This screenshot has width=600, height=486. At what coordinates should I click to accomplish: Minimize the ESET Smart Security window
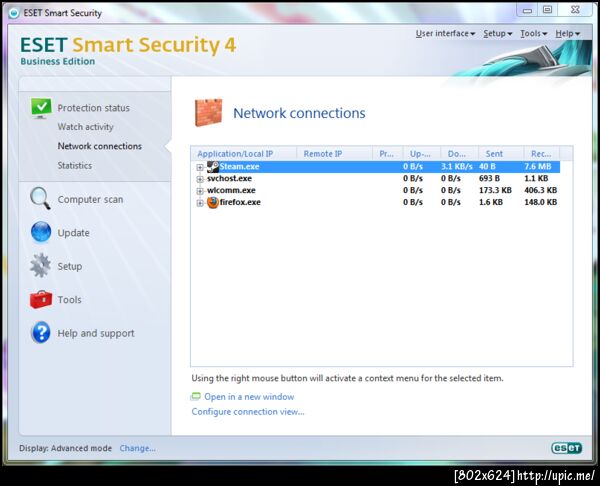[527, 10]
